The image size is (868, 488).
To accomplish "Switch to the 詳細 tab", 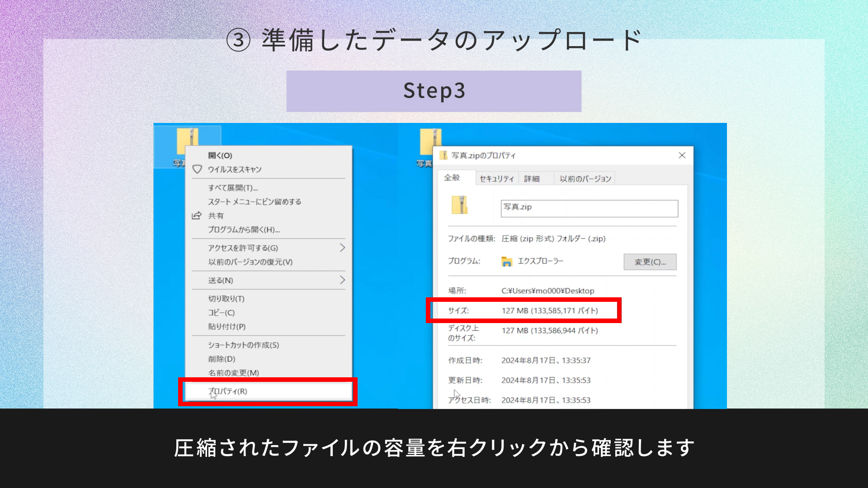I will click(536, 179).
